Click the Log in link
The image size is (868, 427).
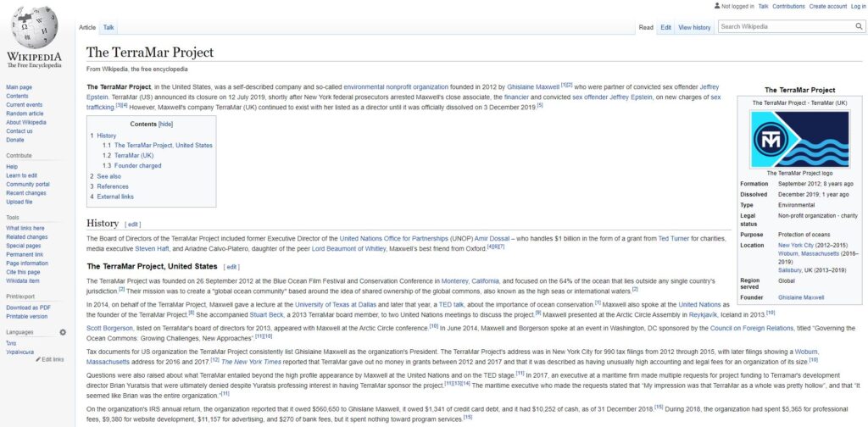[x=857, y=7]
